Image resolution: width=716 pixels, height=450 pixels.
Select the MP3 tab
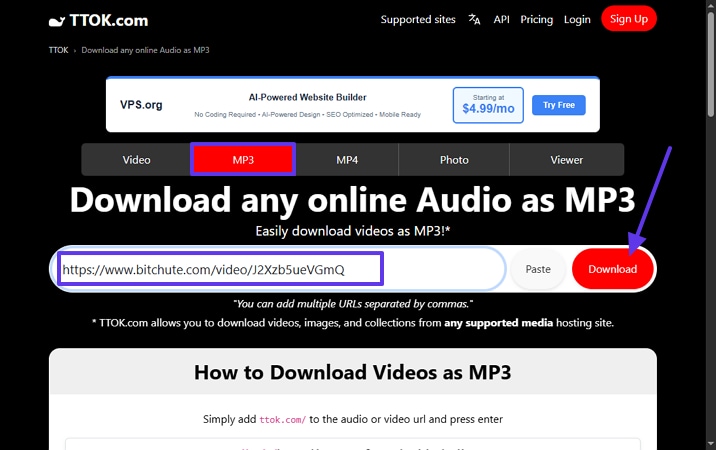243,159
